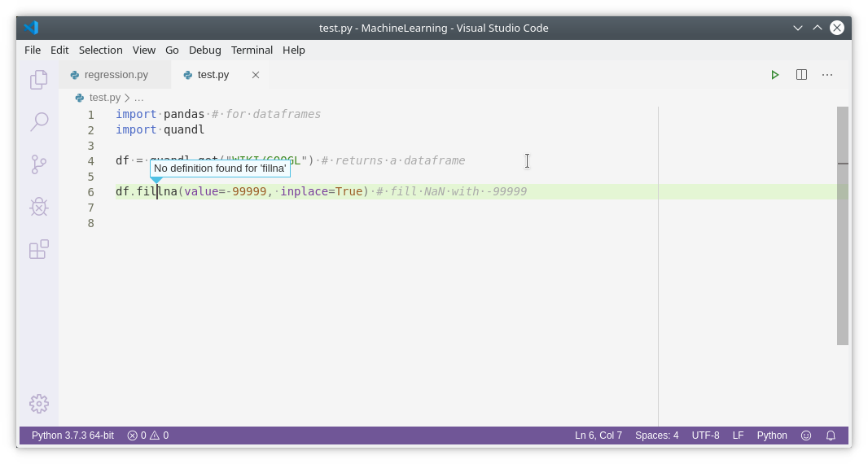868x464 pixels.
Task: Click the title bar dropdown chevron
Action: pos(798,28)
